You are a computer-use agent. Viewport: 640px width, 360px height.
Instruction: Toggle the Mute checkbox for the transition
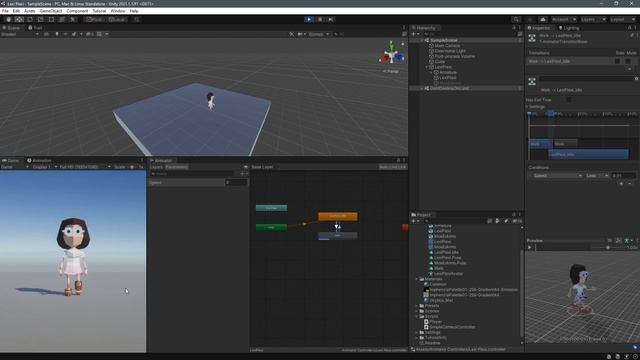coord(628,61)
